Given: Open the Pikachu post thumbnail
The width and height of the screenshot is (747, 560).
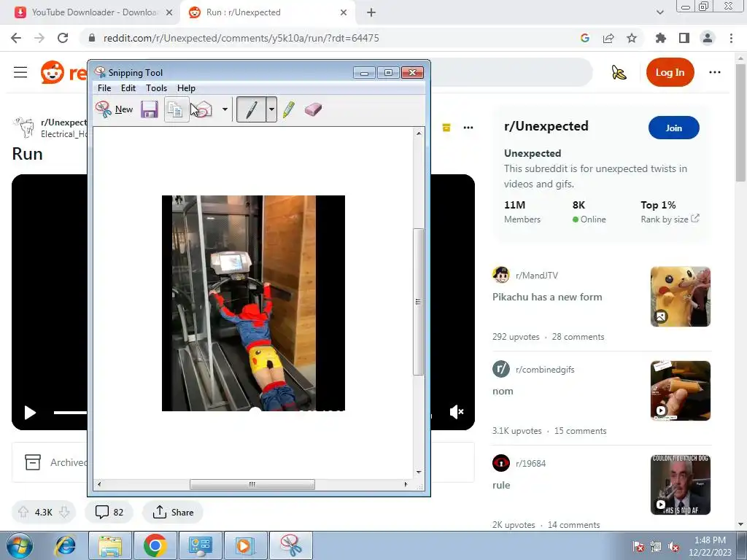Looking at the screenshot, I should 681,297.
